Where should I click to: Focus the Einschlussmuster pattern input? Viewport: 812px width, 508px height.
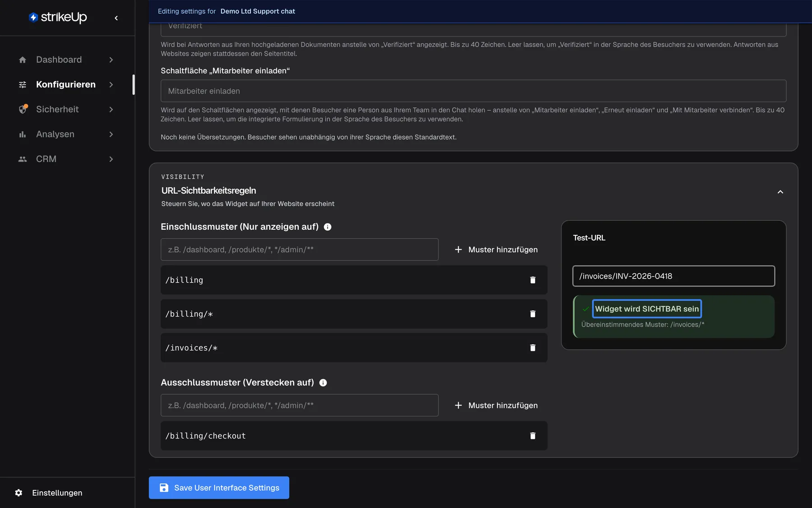300,250
